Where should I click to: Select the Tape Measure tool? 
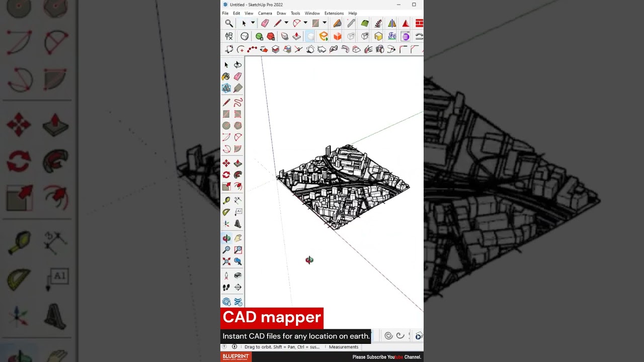pos(226,201)
